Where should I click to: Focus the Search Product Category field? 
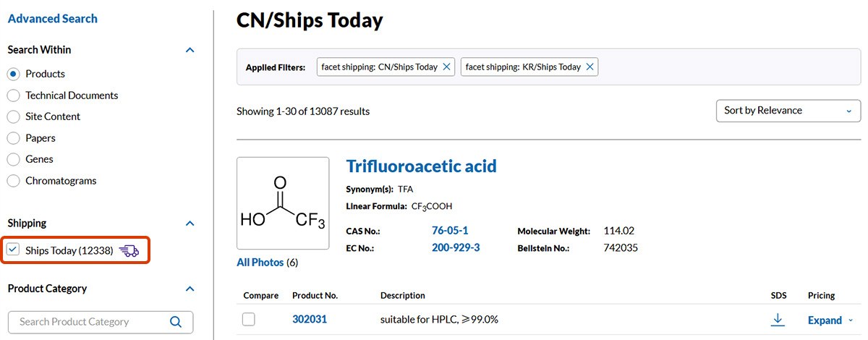[x=90, y=322]
